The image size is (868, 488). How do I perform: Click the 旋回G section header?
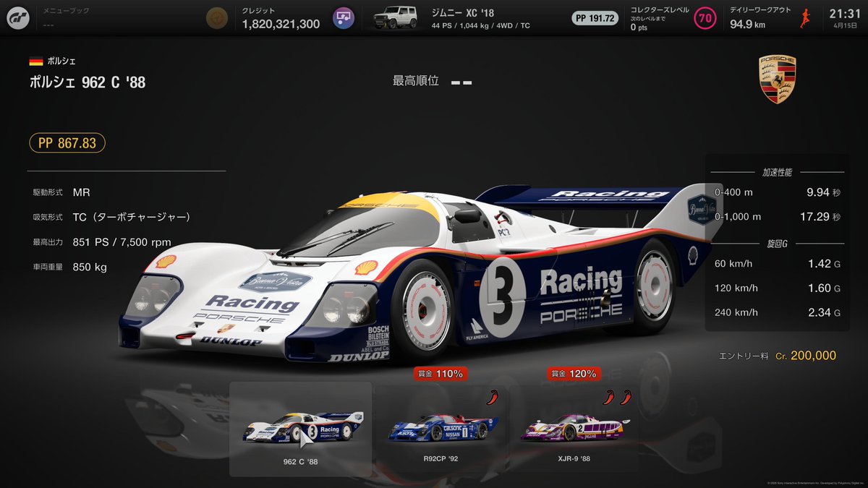778,244
